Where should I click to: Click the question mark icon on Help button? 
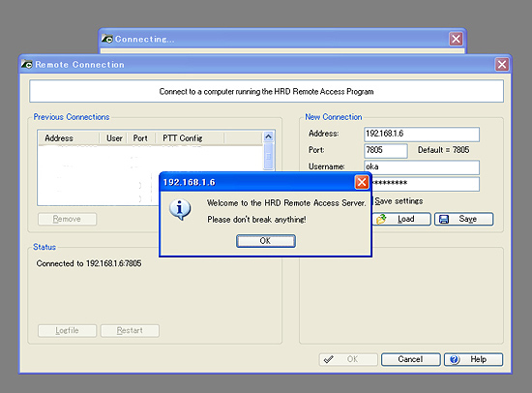tap(455, 359)
